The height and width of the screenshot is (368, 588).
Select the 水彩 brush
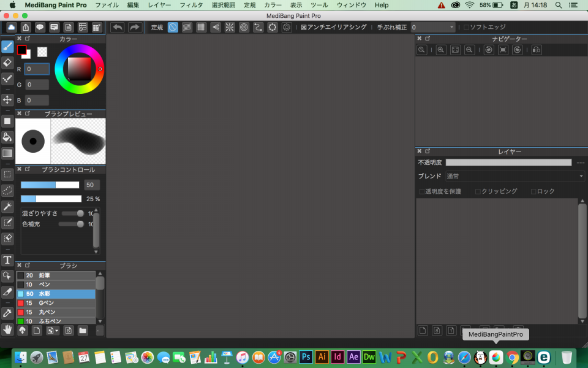tap(56, 294)
